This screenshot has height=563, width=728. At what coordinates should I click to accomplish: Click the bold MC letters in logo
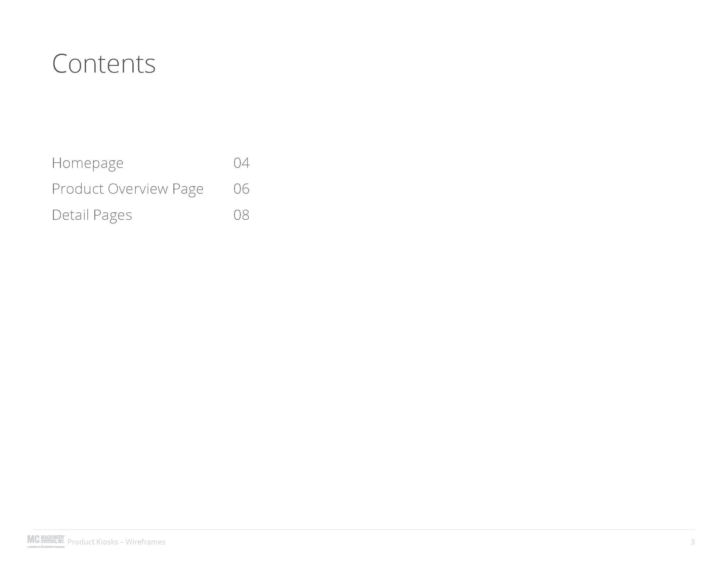33,539
